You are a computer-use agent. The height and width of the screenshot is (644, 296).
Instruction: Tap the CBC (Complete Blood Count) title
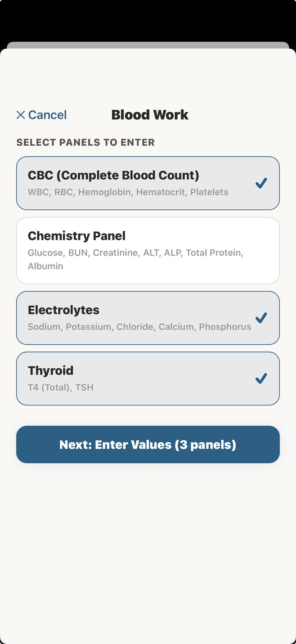click(x=113, y=175)
